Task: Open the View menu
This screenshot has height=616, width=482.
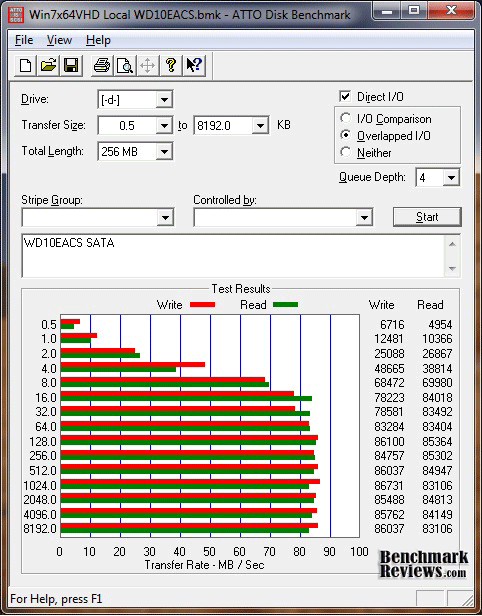Action: click(59, 40)
